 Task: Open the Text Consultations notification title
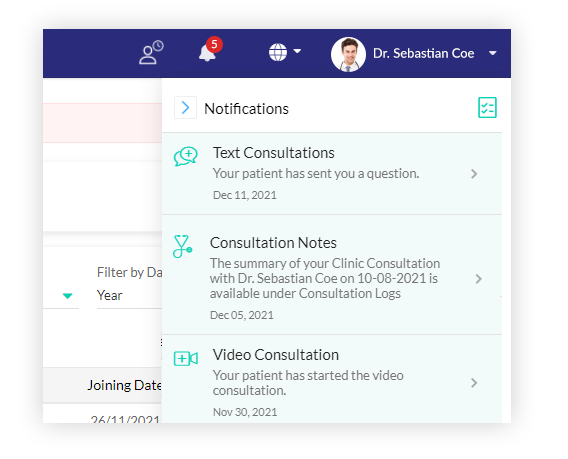point(273,153)
